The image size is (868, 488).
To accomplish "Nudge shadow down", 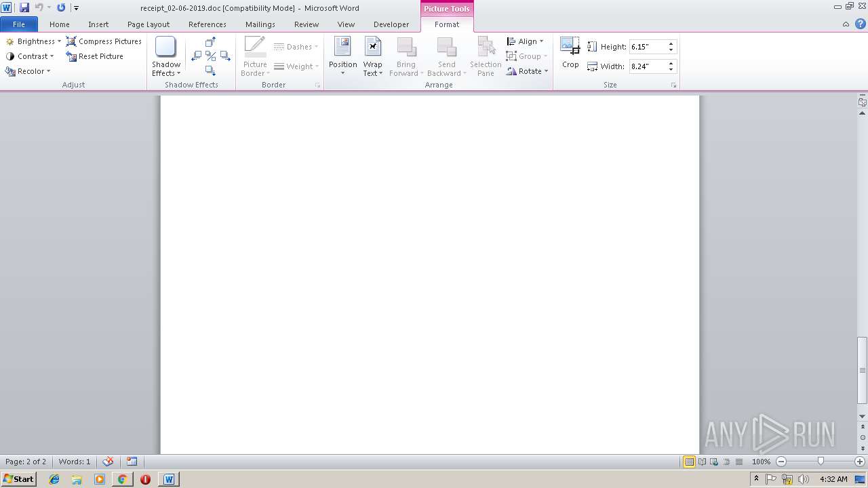I will pyautogui.click(x=210, y=70).
